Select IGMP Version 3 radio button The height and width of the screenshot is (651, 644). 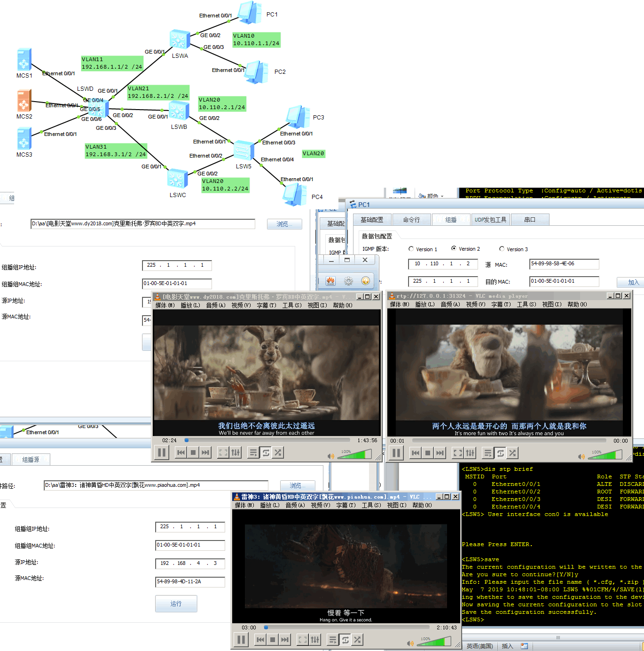point(502,249)
